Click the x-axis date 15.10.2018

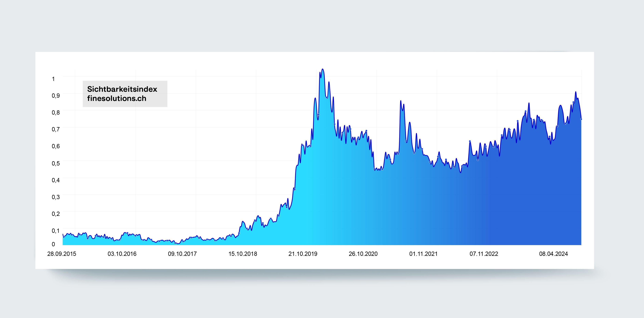click(243, 254)
